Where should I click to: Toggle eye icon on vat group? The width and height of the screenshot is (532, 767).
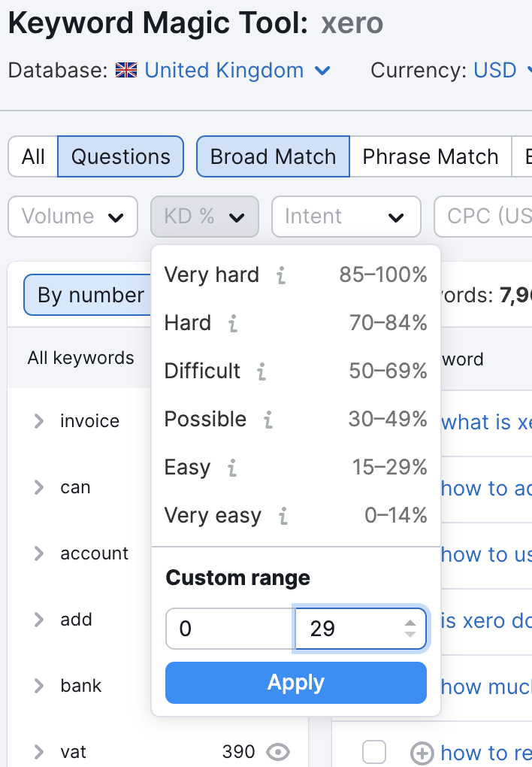[278, 751]
